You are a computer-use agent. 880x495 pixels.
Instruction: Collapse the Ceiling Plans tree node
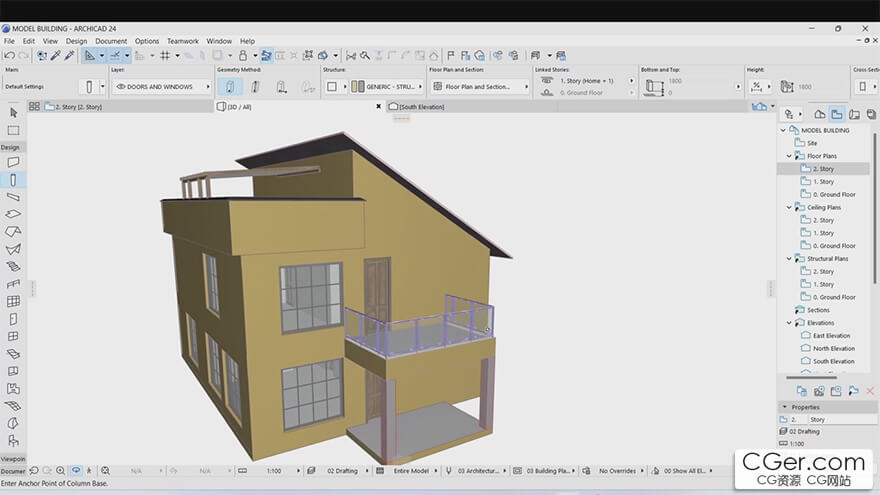pyautogui.click(x=789, y=208)
